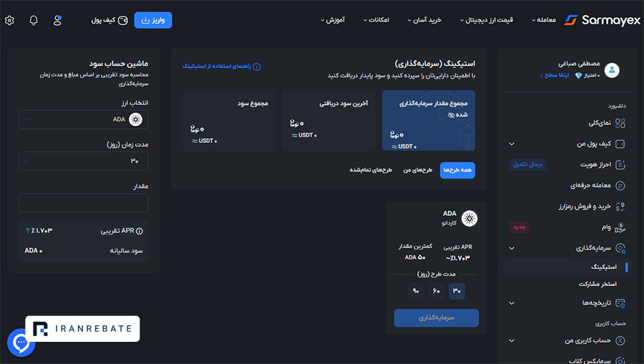The image size is (644, 364).
Task: Click the ADA coin icon in calculator dropdown
Action: [x=135, y=119]
